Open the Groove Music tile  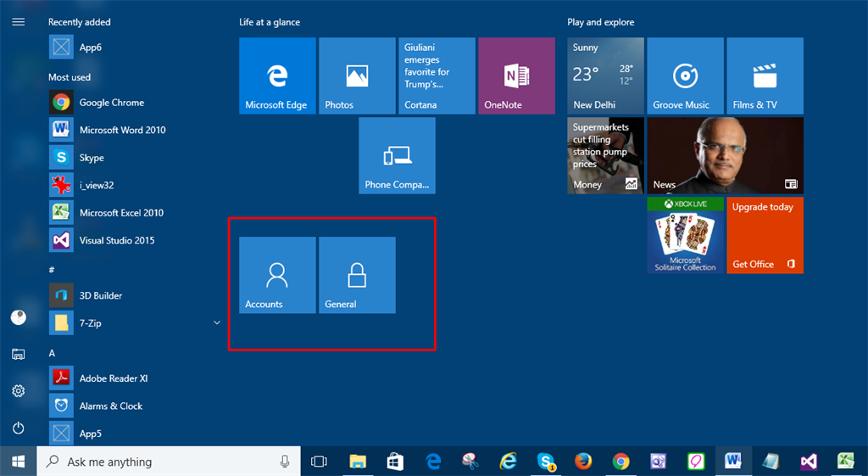click(x=685, y=76)
